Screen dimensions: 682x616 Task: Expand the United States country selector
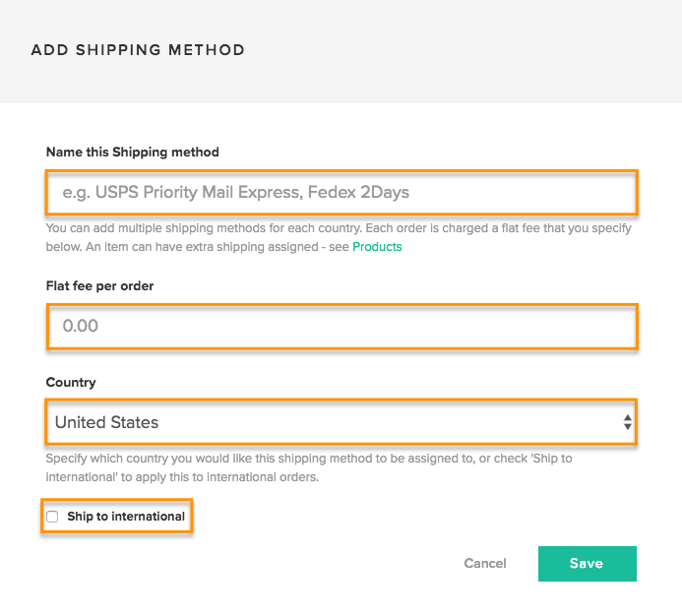coord(341,422)
